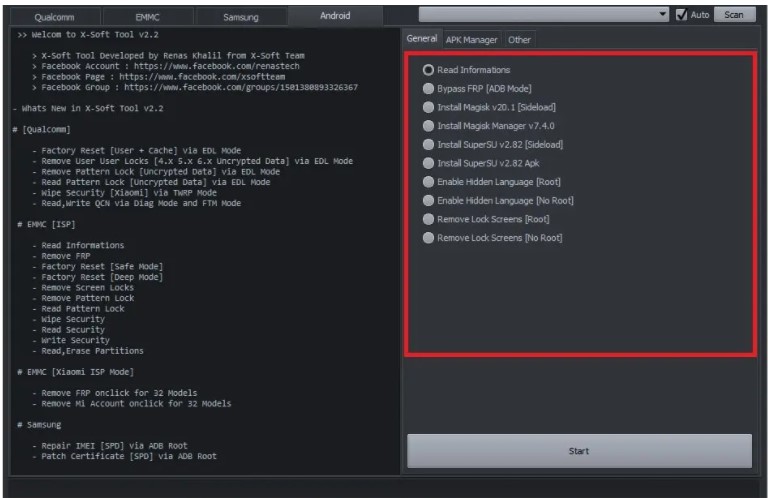Select Remove Lock Screens [No Root]
768x498 pixels.
[429, 238]
